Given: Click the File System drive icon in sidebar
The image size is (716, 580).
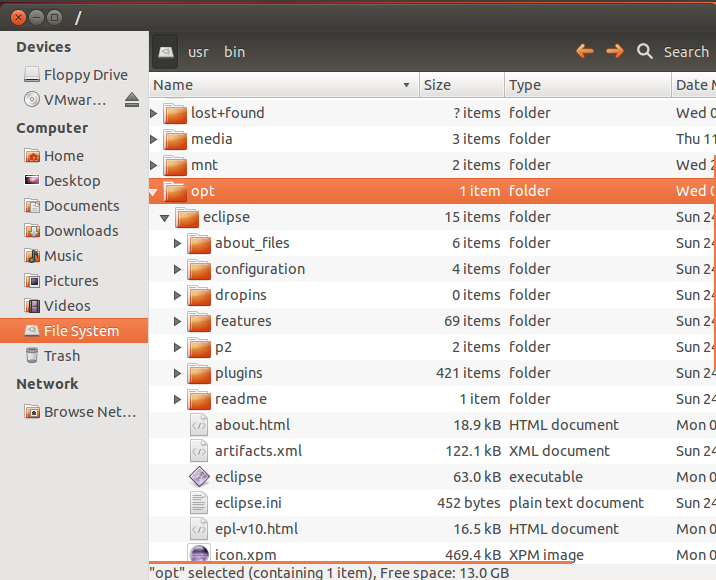Looking at the screenshot, I should [32, 331].
